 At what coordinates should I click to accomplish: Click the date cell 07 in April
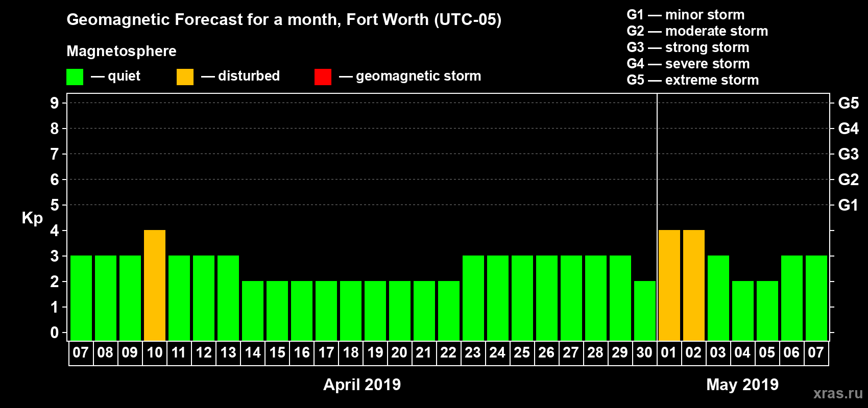[81, 353]
